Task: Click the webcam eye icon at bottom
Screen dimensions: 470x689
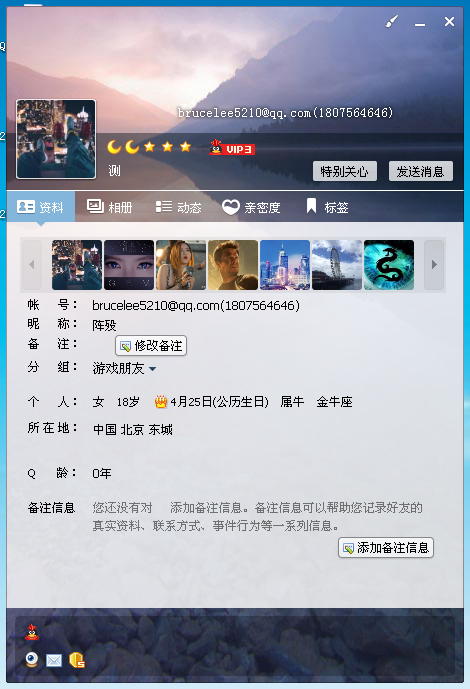Action: click(32, 660)
